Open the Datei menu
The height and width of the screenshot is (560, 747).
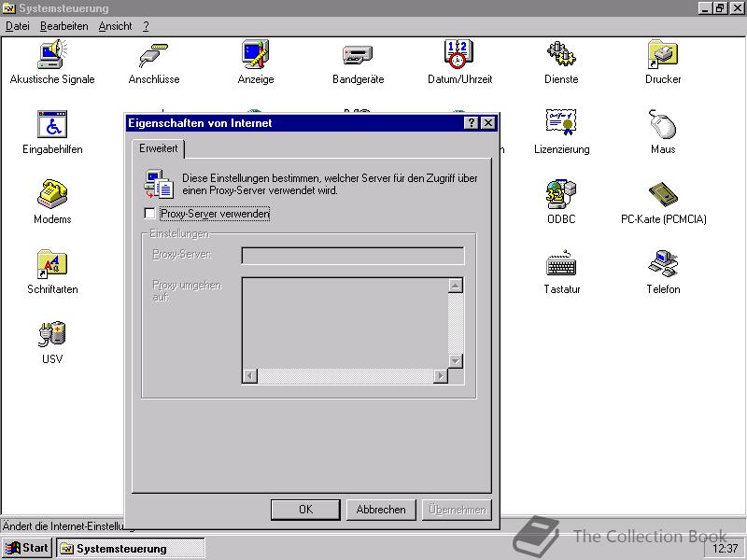coord(17,26)
